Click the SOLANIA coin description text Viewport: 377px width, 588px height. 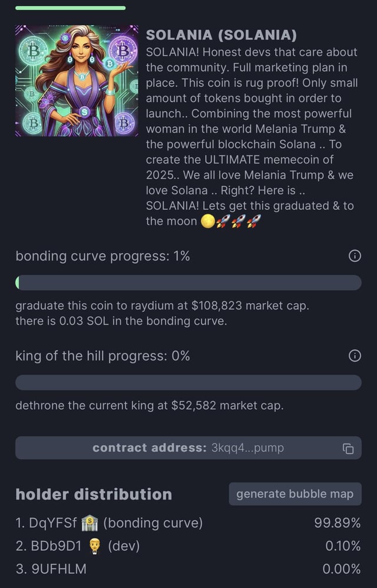252,136
